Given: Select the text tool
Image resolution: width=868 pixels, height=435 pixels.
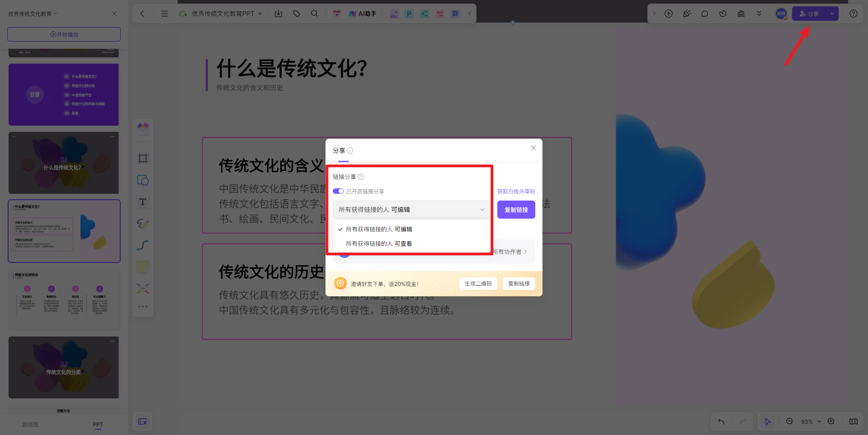Looking at the screenshot, I should tap(143, 202).
